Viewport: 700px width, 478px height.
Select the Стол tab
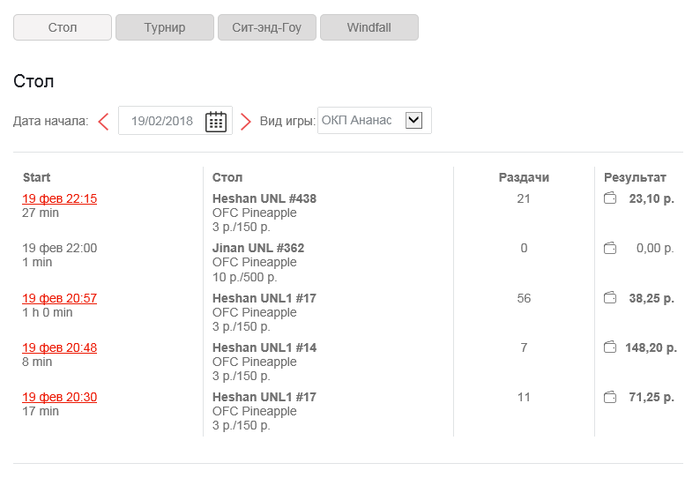point(62,27)
